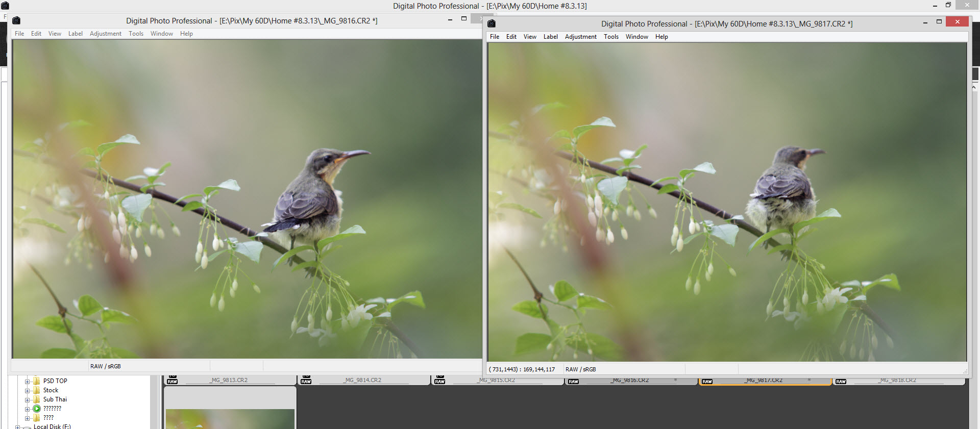Open Edit menu in _MG_9817.CR2 window
This screenshot has width=980, height=429.
[x=511, y=37]
